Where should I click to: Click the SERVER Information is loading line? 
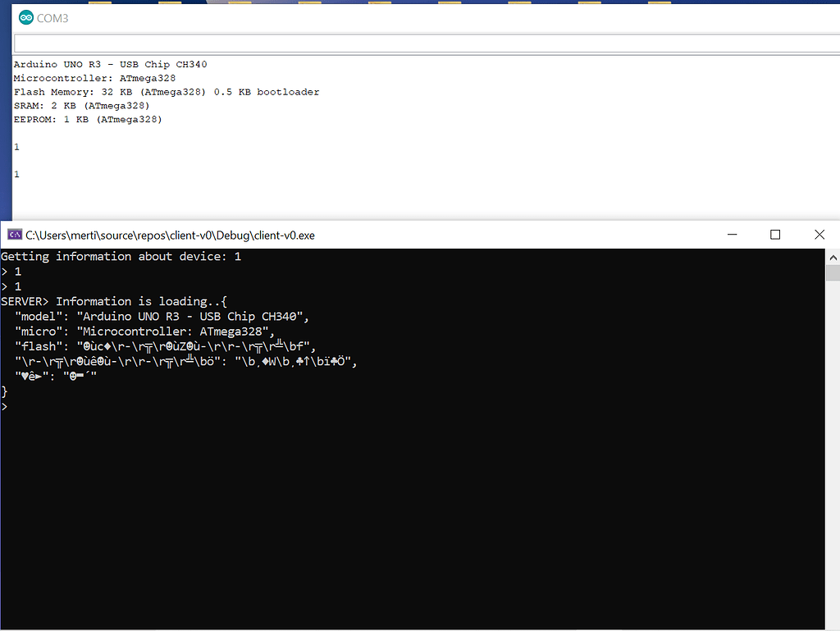(x=115, y=301)
